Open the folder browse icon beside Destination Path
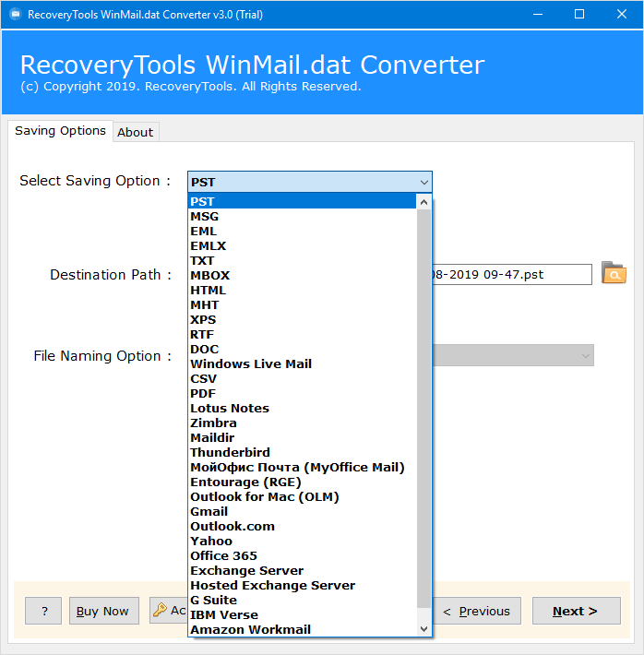This screenshot has height=655, width=644. (614, 273)
